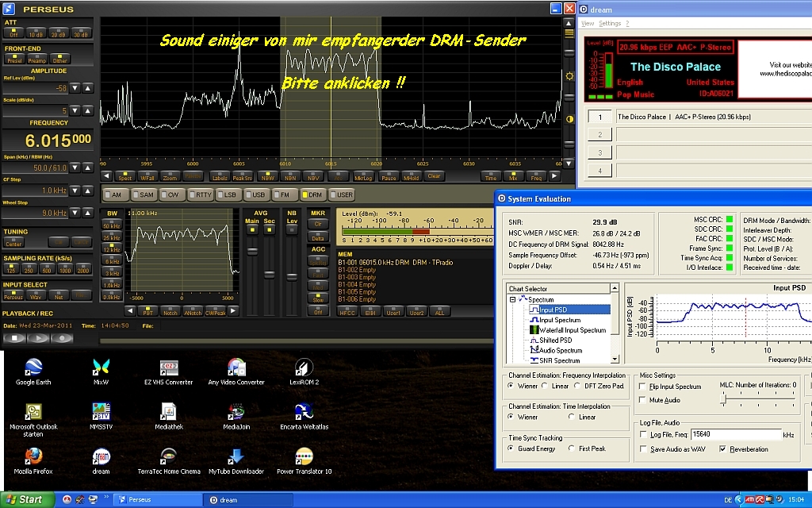Screen dimensions: 812x508
Task: Open the Windows Start menu
Action: (x=27, y=500)
